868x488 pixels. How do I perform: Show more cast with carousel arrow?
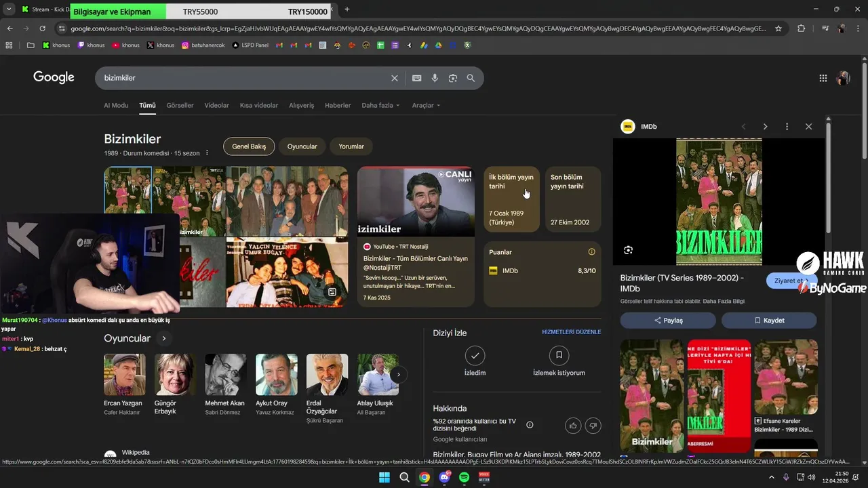[399, 374]
